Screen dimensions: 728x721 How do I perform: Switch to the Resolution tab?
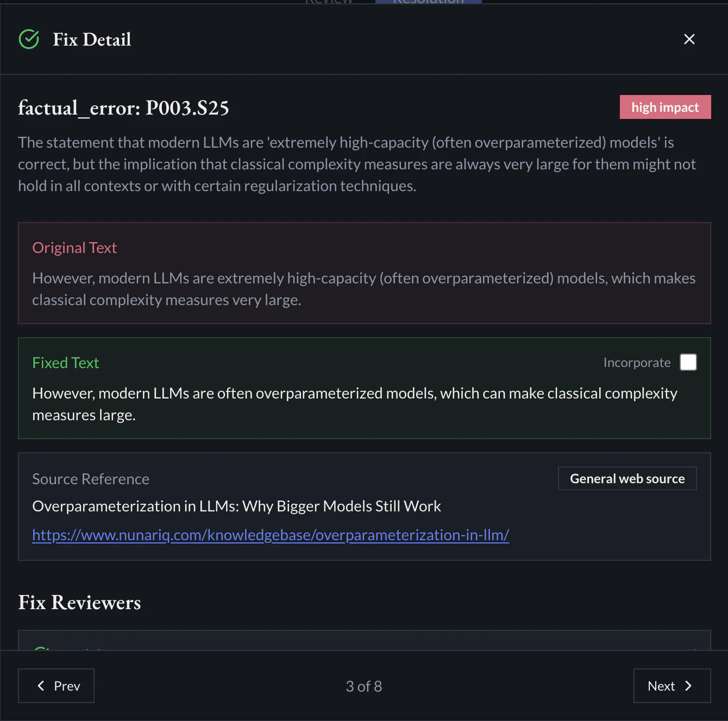tap(428, 2)
